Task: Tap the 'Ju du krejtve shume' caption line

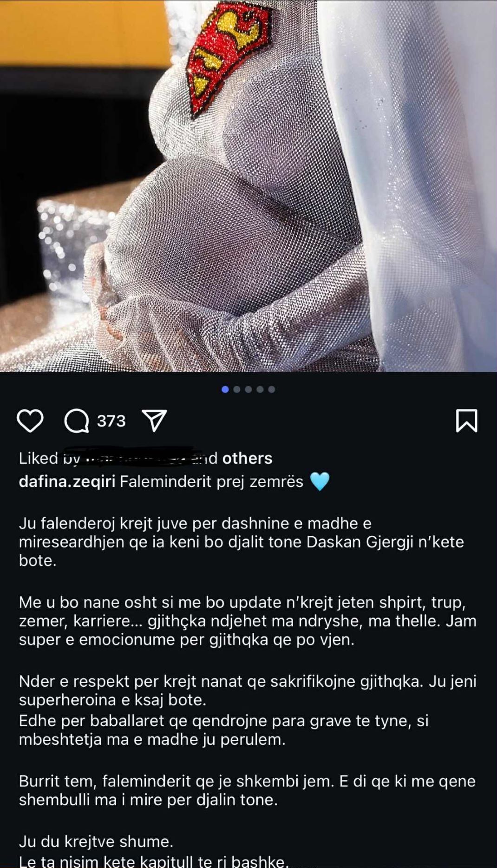Action: point(96,842)
